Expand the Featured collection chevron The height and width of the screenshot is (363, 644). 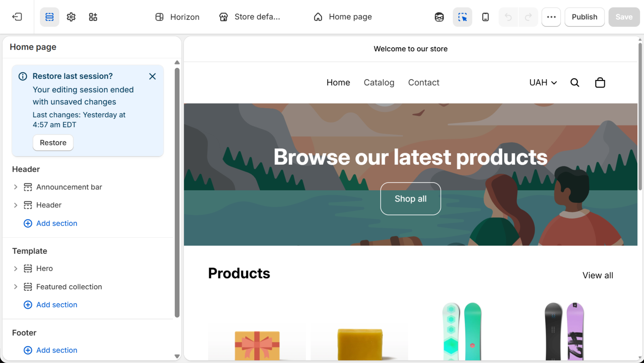click(16, 287)
